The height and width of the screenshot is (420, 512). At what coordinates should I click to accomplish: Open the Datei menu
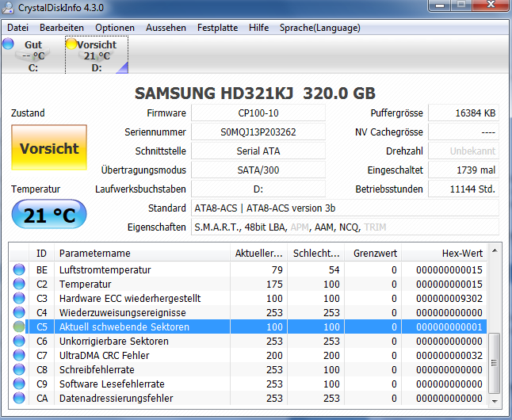[x=18, y=28]
